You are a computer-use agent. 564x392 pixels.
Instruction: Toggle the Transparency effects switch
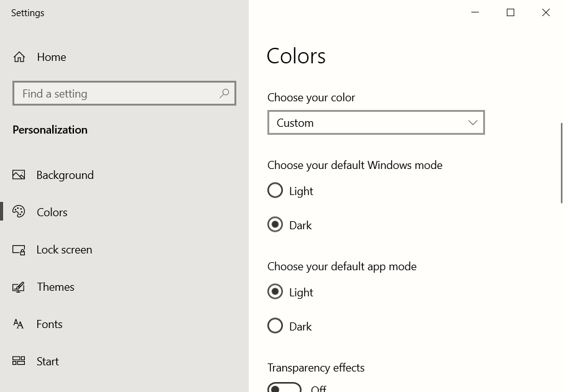pos(285,388)
